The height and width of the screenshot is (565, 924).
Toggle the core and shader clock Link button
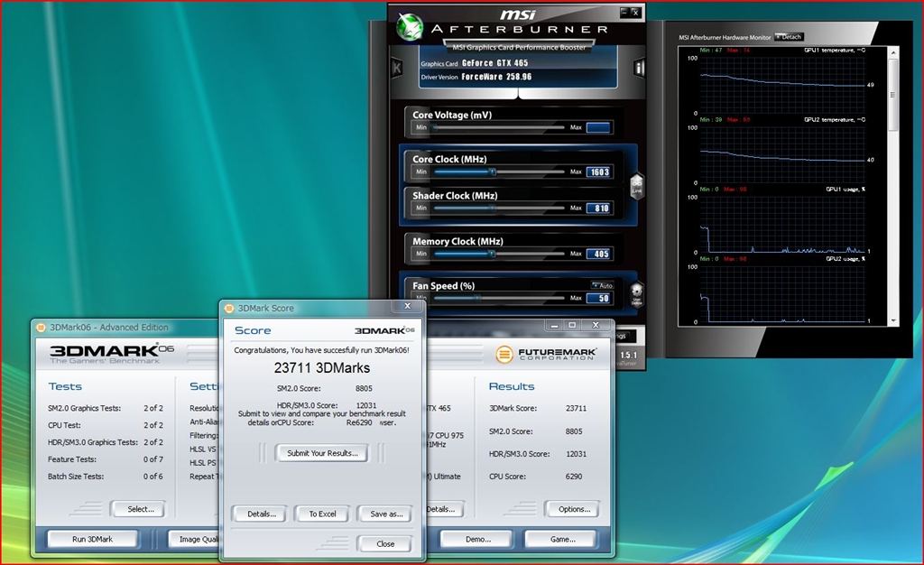636,187
